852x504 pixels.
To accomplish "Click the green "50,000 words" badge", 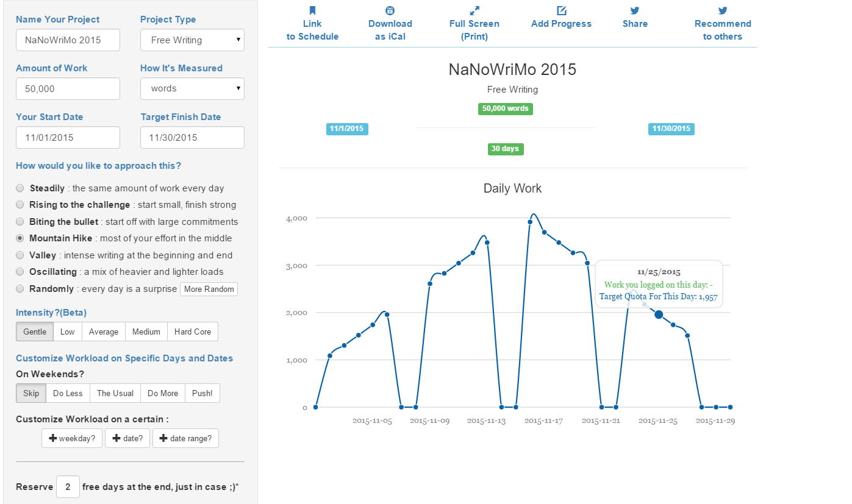I will coord(506,108).
